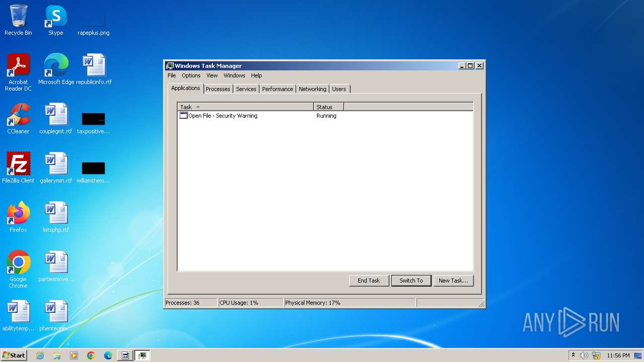Open the File menu in Task Manager
644x362 pixels.
(x=172, y=75)
